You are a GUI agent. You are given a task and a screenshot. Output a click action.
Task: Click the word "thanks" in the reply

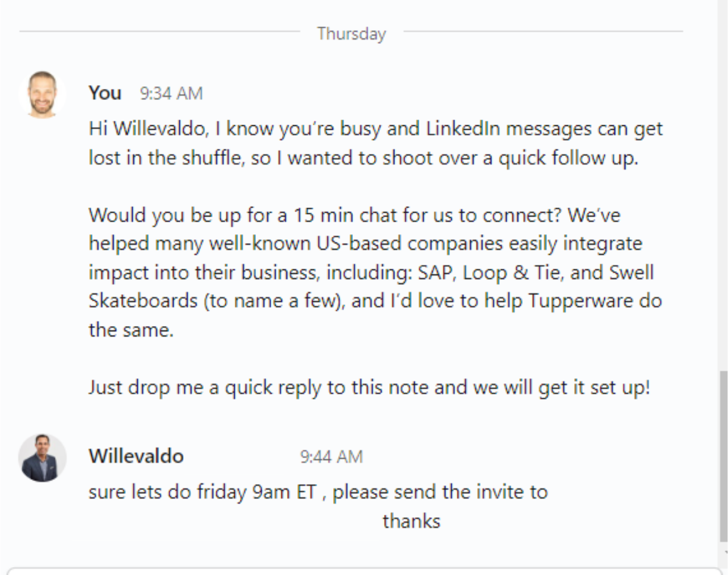tap(411, 521)
